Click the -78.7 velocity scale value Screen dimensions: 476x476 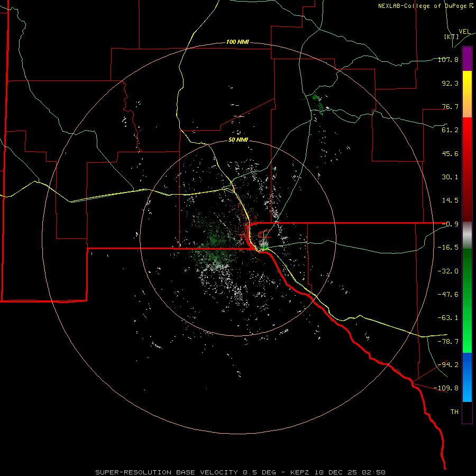pos(448,342)
